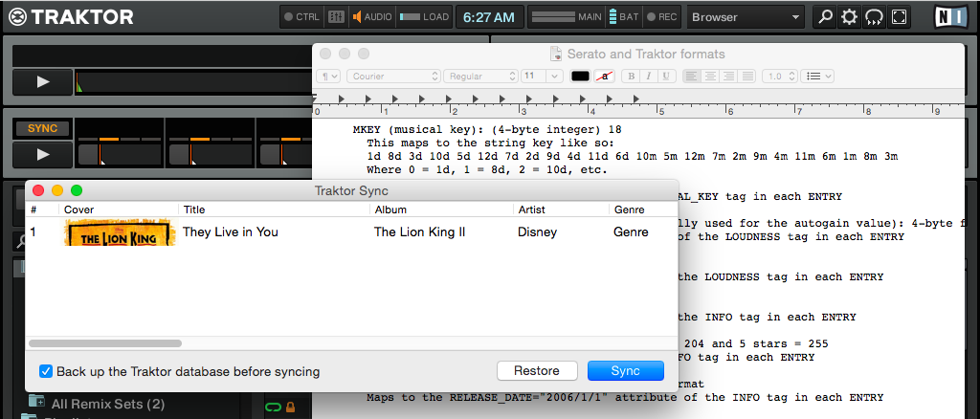Click the font size 11 field

pyautogui.click(x=533, y=77)
